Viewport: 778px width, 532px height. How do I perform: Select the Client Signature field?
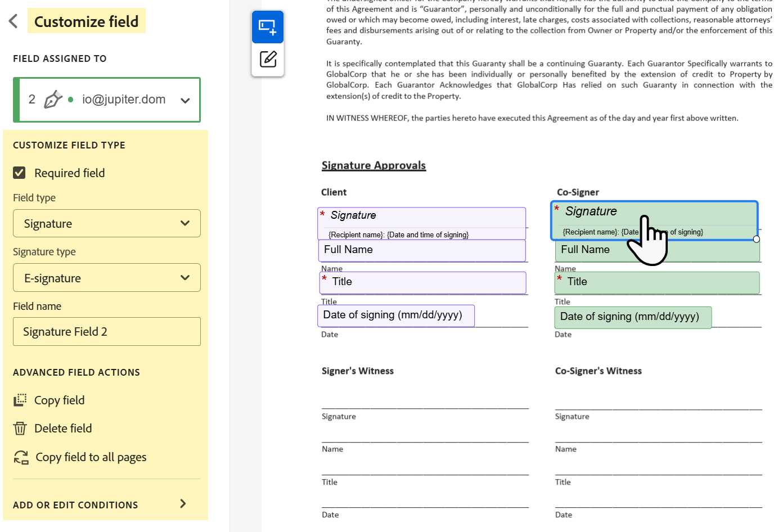click(x=422, y=224)
